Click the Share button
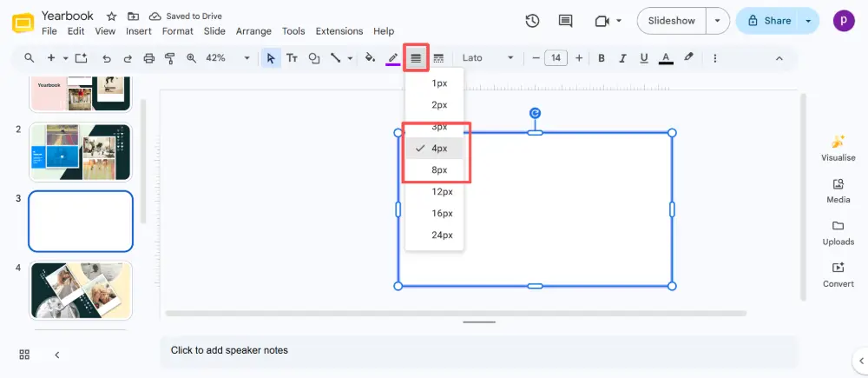Viewport: 868px width, 378px height. click(x=767, y=21)
